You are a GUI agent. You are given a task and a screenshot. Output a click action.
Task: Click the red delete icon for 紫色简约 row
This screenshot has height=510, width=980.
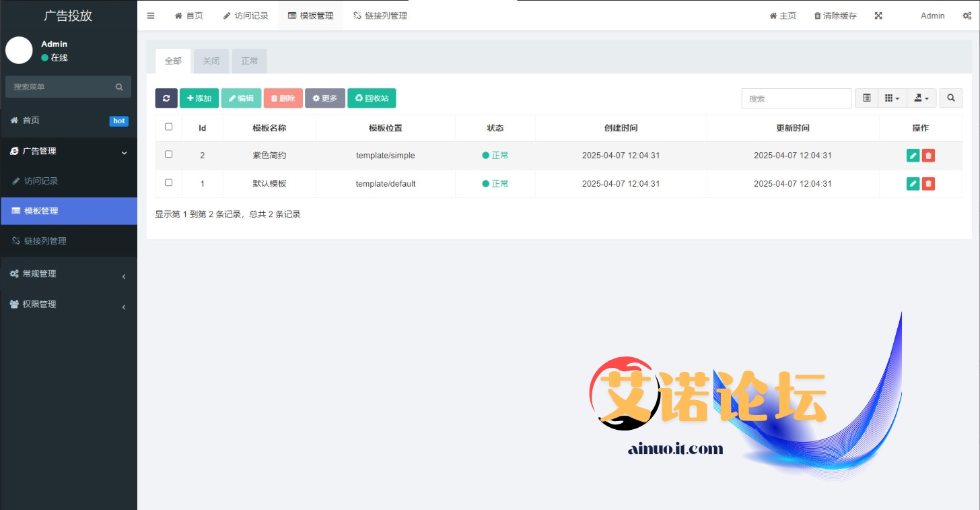coord(928,156)
